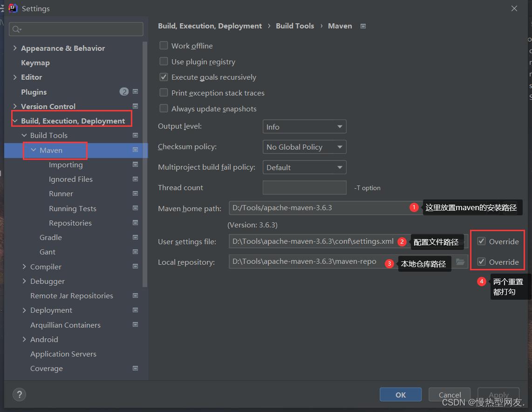
Task: Collapse the Build Tools node arrow
Action: pyautogui.click(x=24, y=136)
